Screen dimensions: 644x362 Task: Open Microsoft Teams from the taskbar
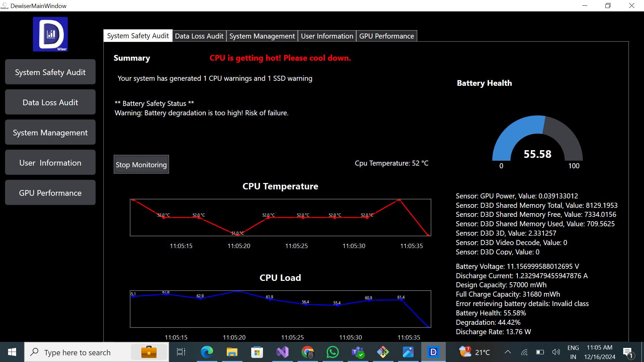click(x=358, y=352)
